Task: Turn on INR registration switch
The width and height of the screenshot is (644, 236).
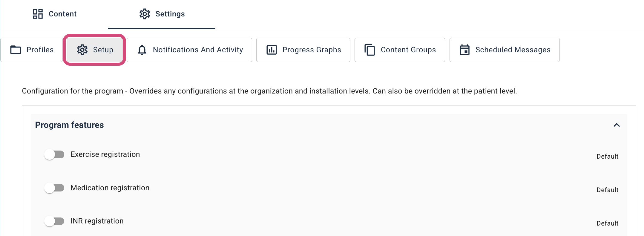Action: click(54, 221)
